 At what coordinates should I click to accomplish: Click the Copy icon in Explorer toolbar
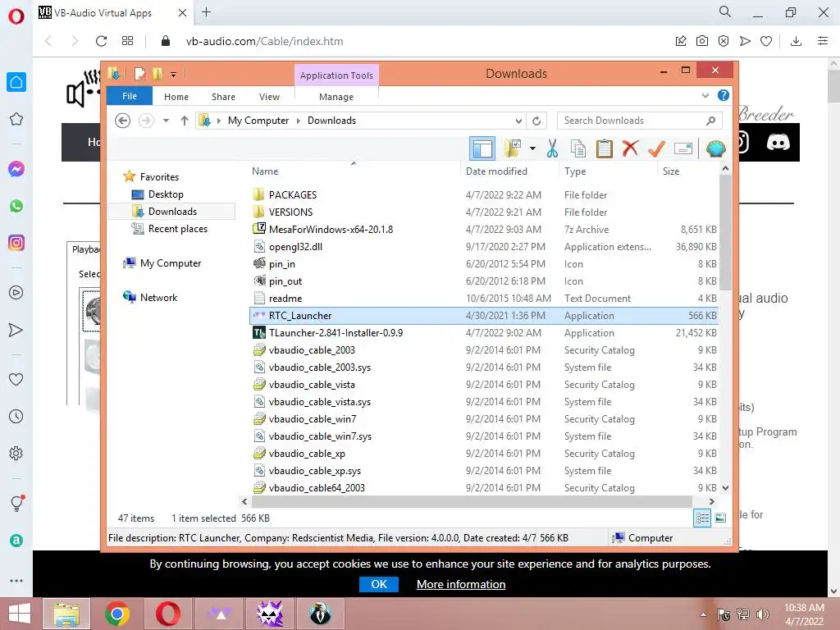pyautogui.click(x=578, y=148)
